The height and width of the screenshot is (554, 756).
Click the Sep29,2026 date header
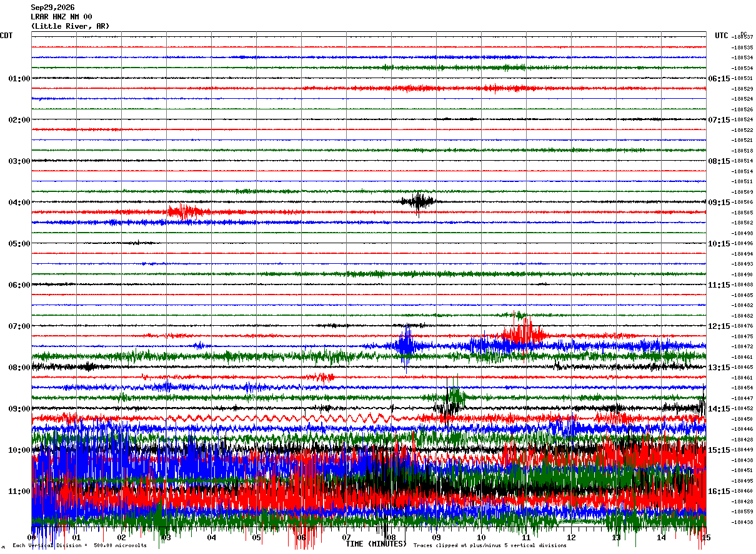pos(52,8)
